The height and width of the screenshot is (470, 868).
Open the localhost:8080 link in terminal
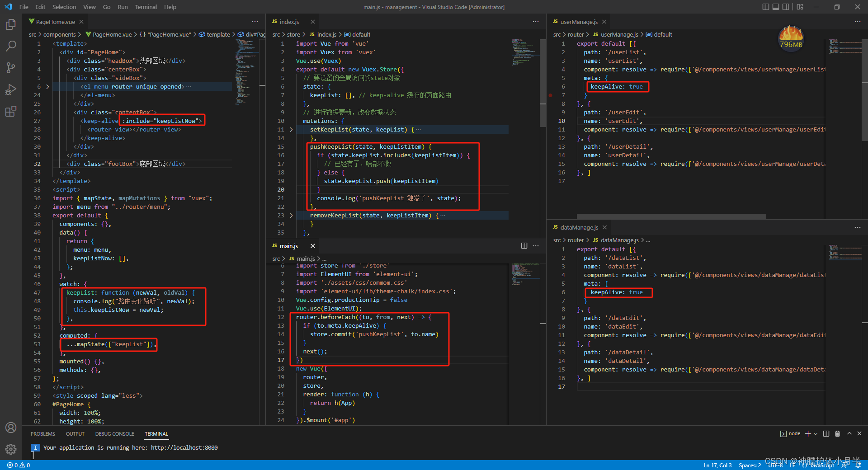[x=184, y=447]
